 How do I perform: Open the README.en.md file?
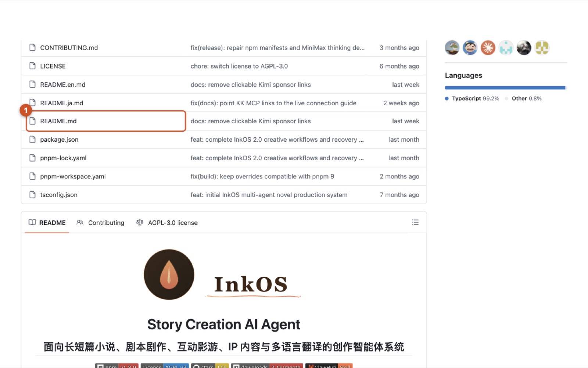coord(63,85)
